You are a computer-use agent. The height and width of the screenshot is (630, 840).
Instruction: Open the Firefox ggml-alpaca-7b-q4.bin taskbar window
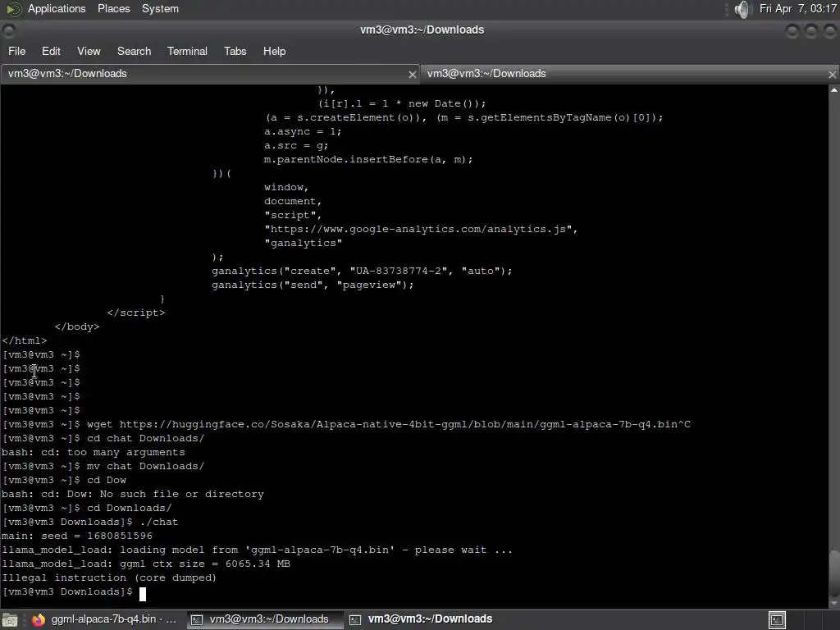click(104, 619)
